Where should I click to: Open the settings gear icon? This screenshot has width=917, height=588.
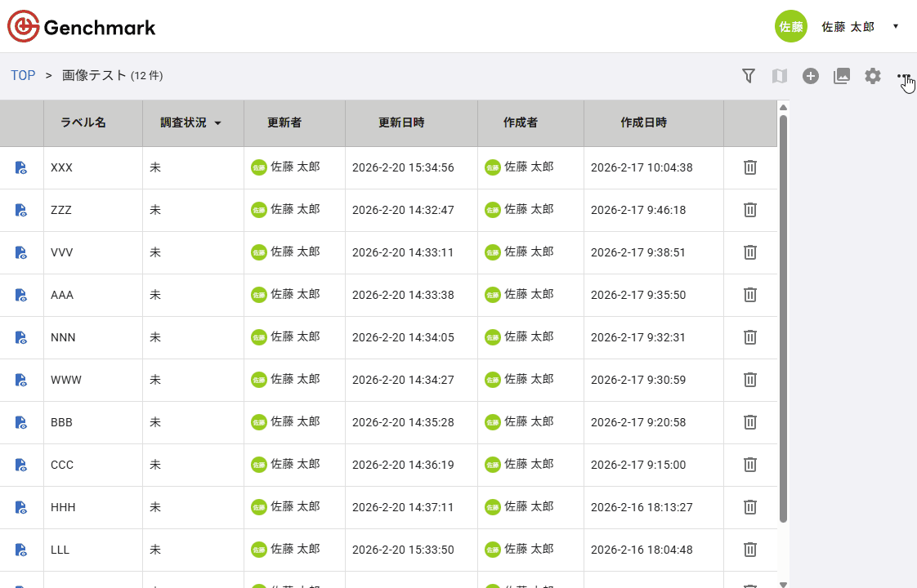[x=873, y=76]
